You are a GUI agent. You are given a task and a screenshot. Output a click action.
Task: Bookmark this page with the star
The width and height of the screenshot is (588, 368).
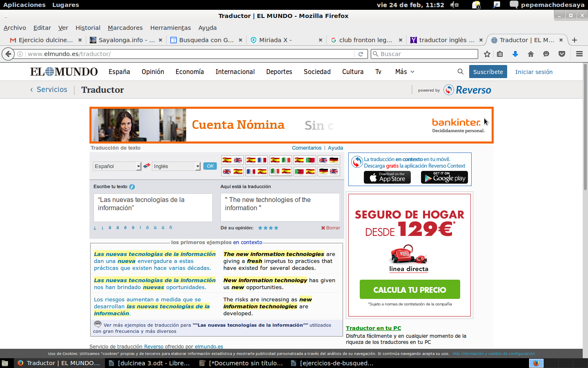[487, 54]
